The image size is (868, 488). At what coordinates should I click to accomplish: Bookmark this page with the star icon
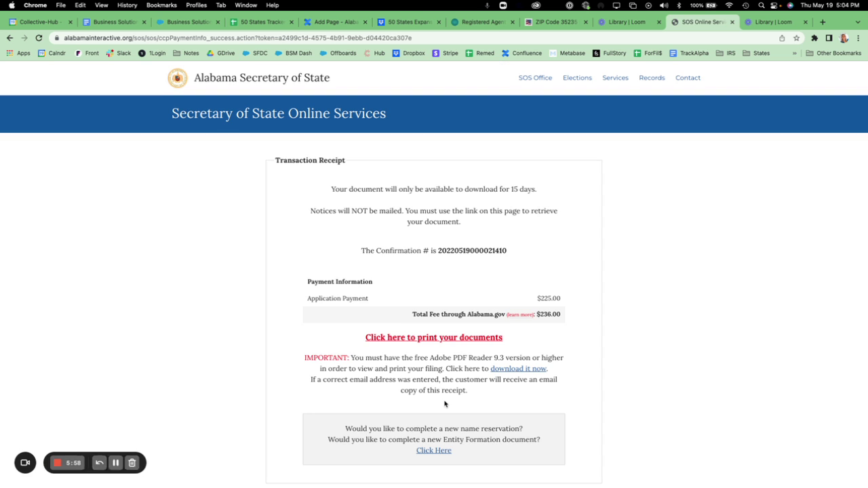(x=796, y=38)
